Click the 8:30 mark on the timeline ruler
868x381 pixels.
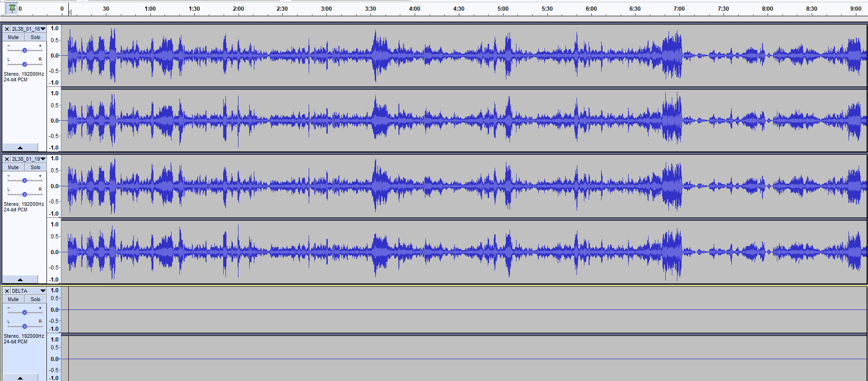click(812, 9)
